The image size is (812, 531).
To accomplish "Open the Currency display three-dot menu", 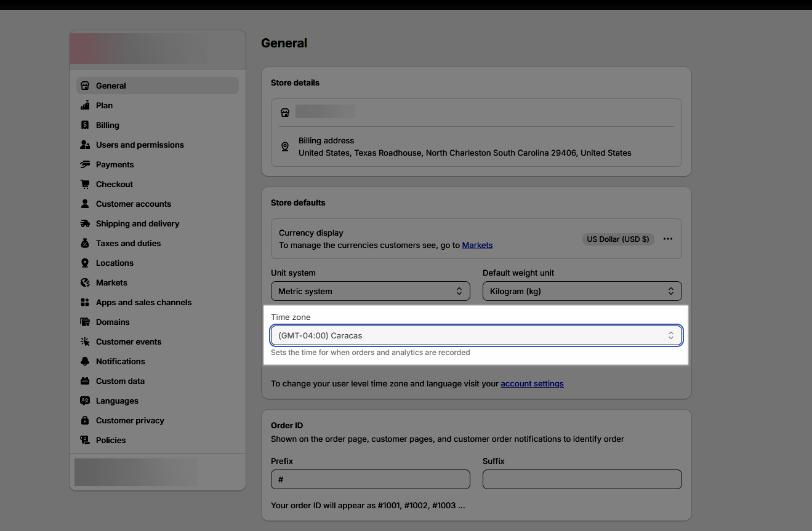I will tap(668, 239).
